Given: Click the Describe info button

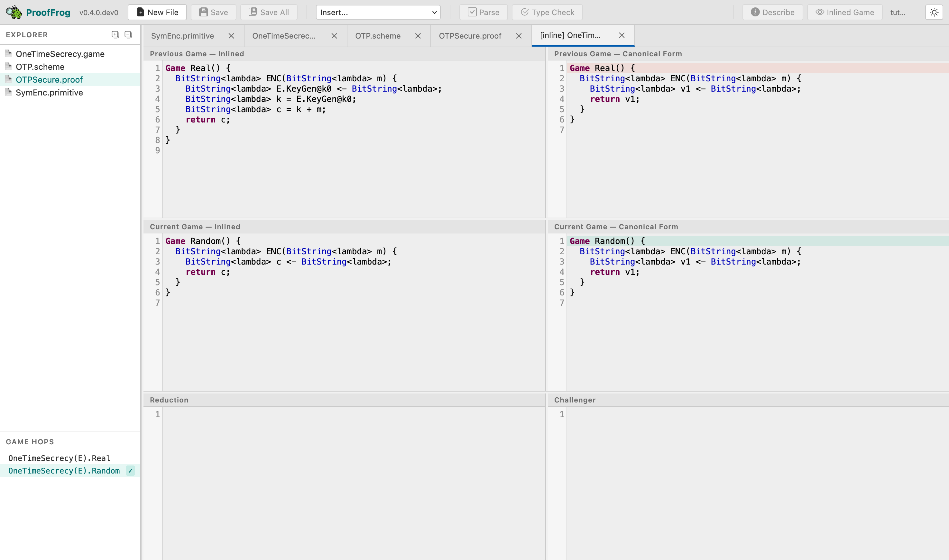Looking at the screenshot, I should 772,12.
